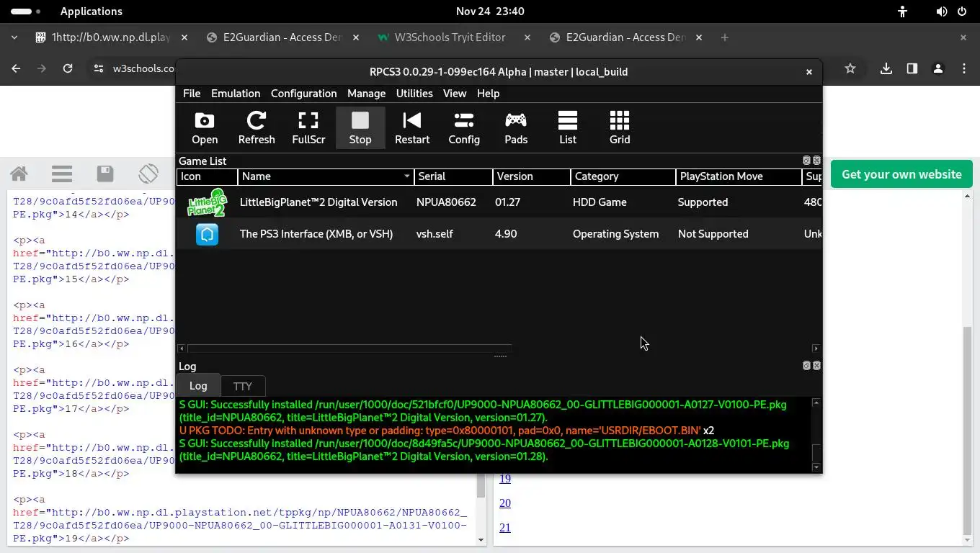Viewport: 980px width, 553px height.
Task: Go back in the browser
Action: pos(16,68)
